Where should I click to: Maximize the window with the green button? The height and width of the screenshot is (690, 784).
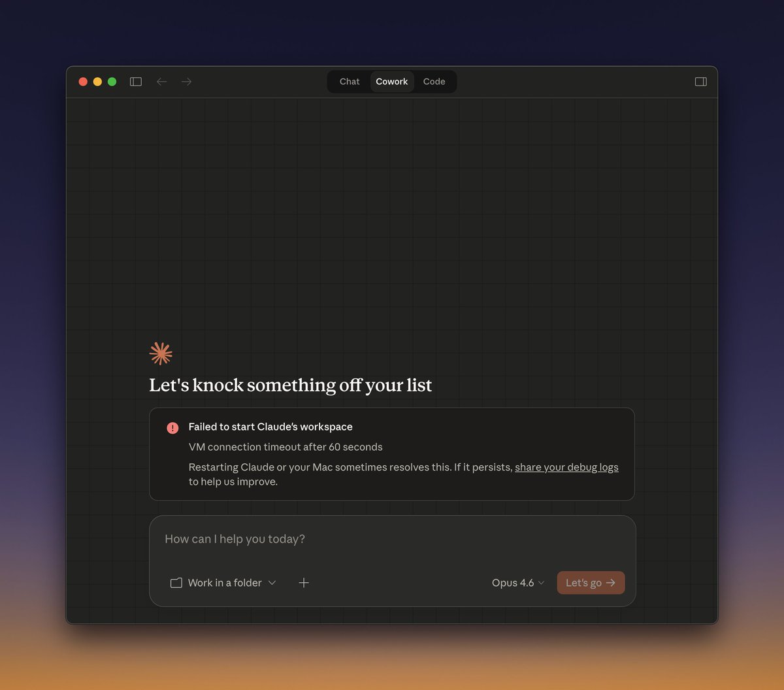pos(112,82)
